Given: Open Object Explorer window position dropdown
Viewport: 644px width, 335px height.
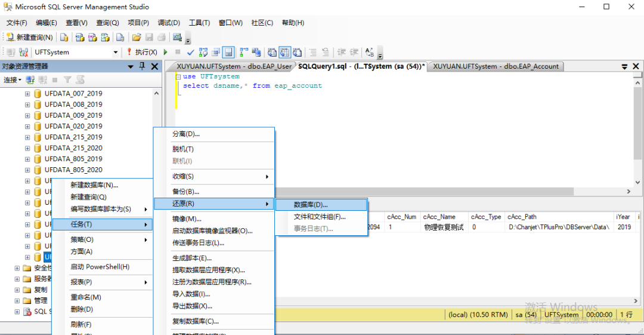Looking at the screenshot, I should (x=131, y=66).
